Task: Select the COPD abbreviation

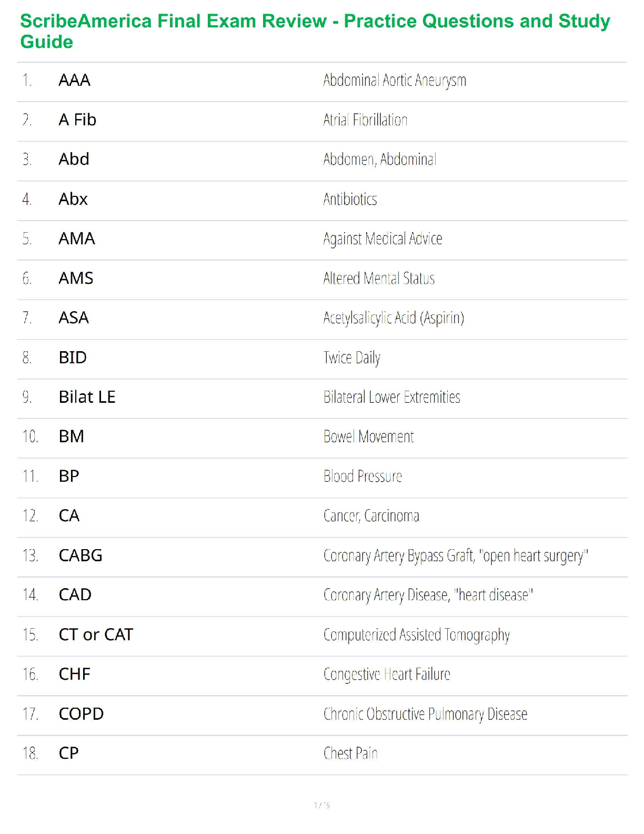Action: click(x=81, y=714)
